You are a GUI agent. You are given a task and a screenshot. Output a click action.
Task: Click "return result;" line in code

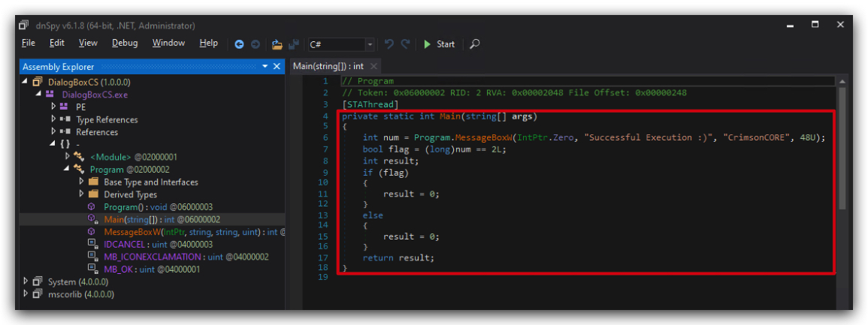(x=398, y=257)
